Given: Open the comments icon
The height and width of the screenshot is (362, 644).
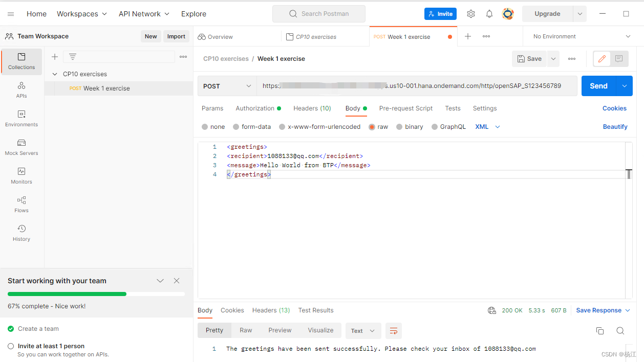Looking at the screenshot, I should point(619,59).
